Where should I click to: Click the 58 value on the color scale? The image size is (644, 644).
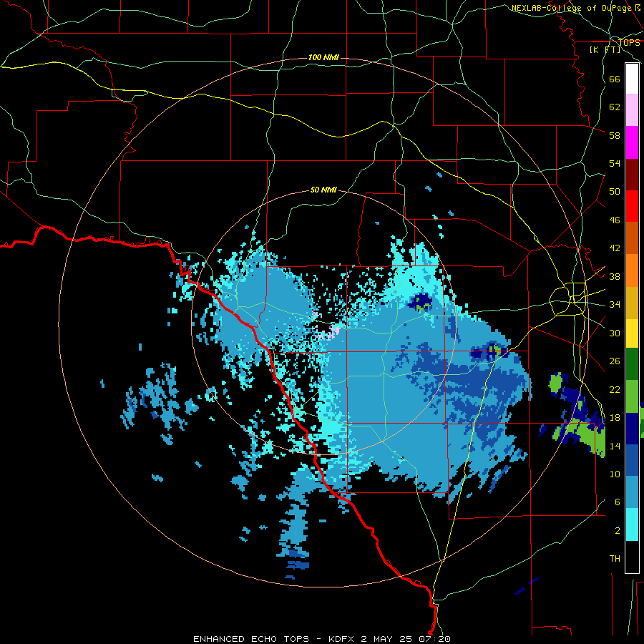pos(615,135)
